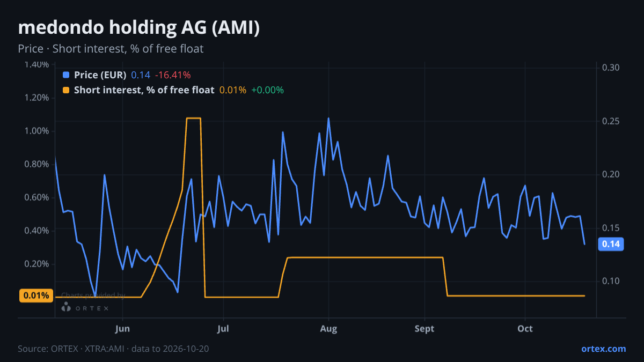The height and width of the screenshot is (362, 644).
Task: Click the 1.40% left axis label
Action: pyautogui.click(x=37, y=65)
